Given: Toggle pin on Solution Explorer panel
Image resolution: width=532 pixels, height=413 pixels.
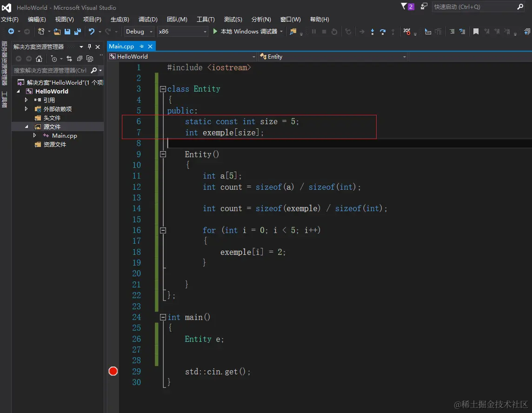Looking at the screenshot, I should 90,47.
